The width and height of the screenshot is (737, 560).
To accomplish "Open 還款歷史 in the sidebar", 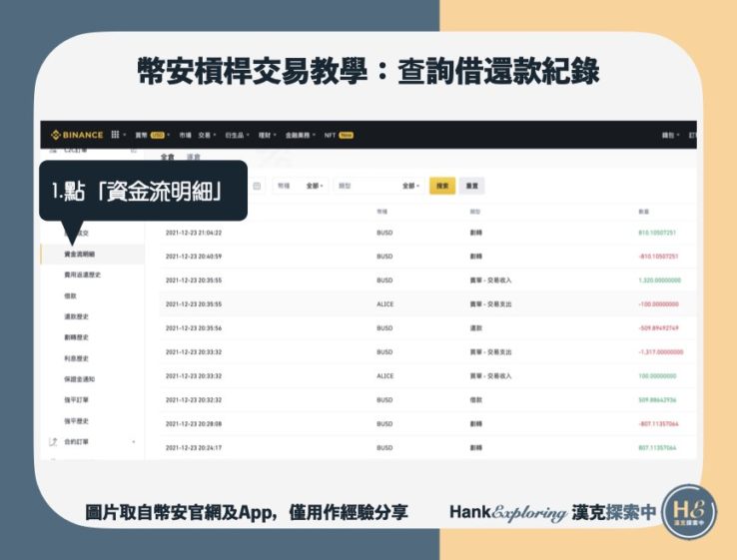I will pyautogui.click(x=76, y=316).
